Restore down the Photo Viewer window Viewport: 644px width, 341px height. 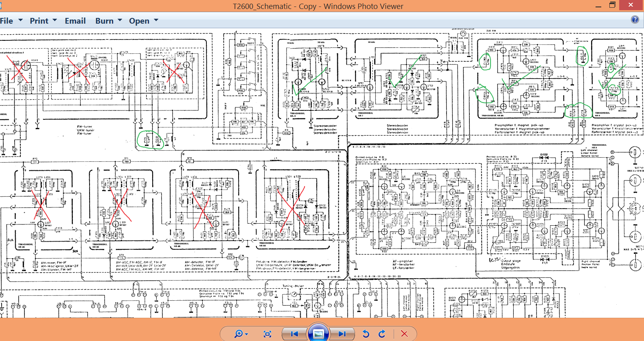coord(612,5)
